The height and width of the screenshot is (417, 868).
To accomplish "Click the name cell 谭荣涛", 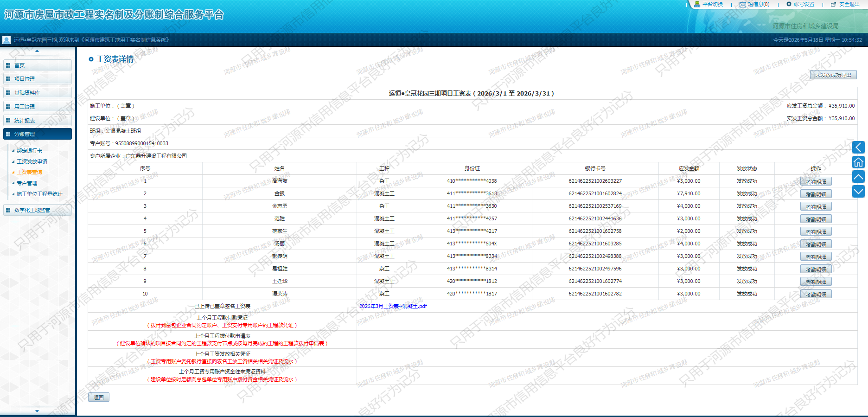I will (280, 294).
